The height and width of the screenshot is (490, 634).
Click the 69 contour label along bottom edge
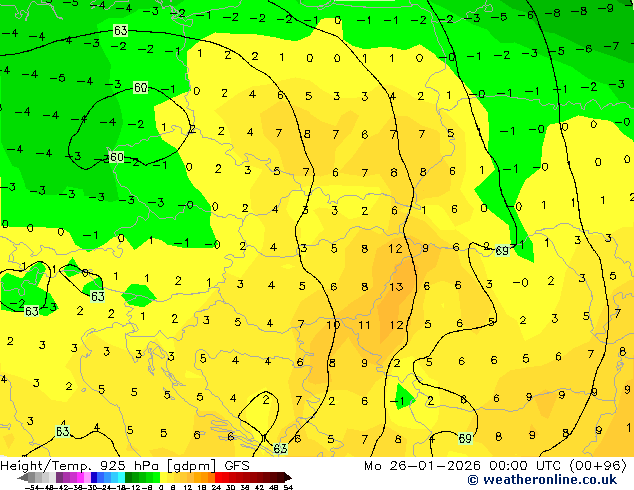click(465, 439)
